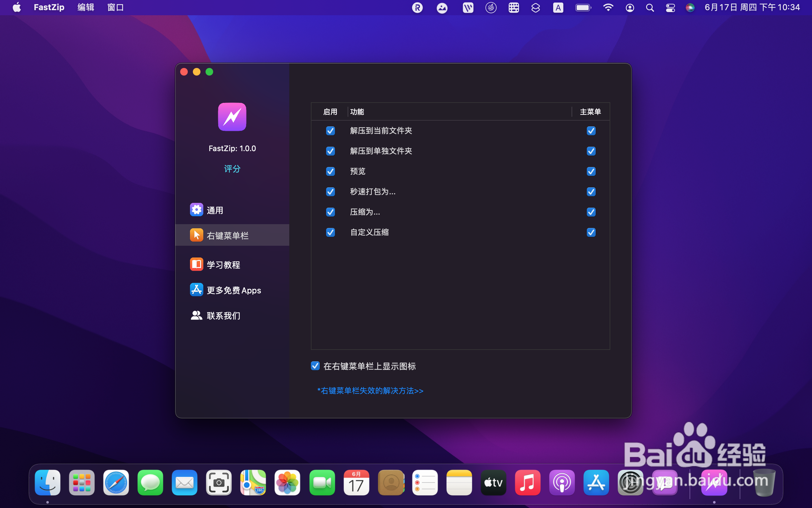
Task: Uncheck 主菜单 for 压缩为...
Action: point(591,212)
